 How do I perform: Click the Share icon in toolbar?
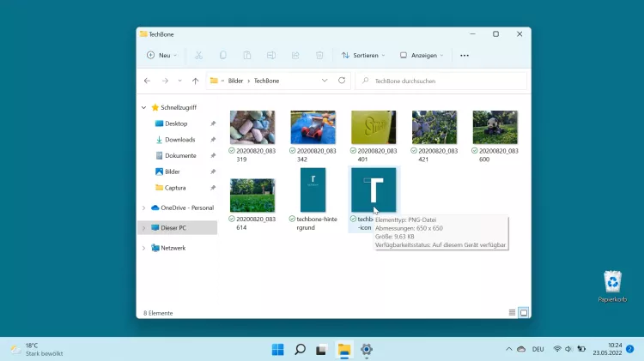click(x=295, y=56)
